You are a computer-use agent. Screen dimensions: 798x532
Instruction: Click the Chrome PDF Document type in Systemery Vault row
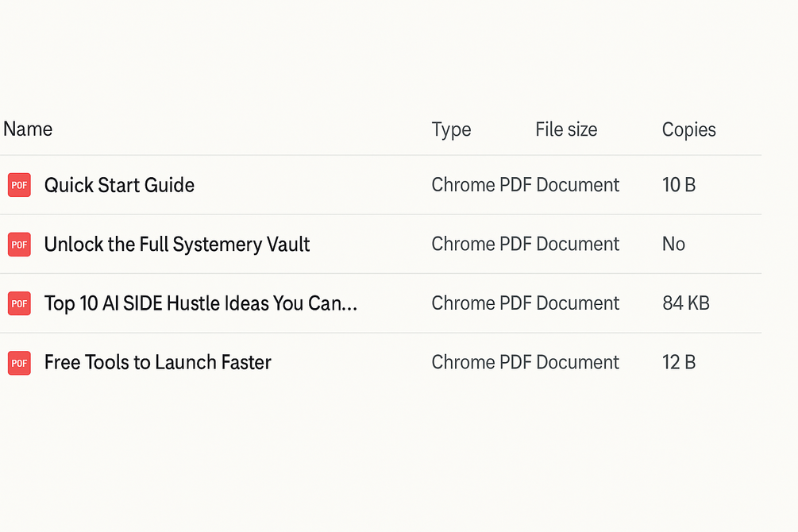click(525, 245)
